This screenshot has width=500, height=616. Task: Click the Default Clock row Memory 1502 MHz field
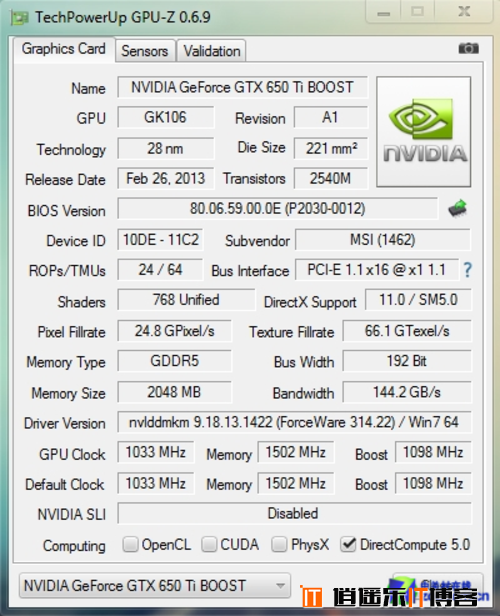click(x=296, y=483)
